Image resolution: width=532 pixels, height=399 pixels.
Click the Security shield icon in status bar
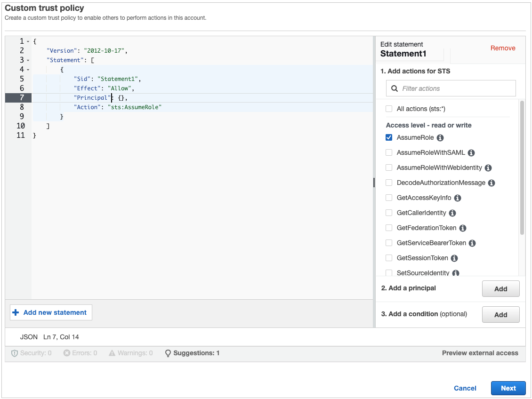pyautogui.click(x=15, y=353)
